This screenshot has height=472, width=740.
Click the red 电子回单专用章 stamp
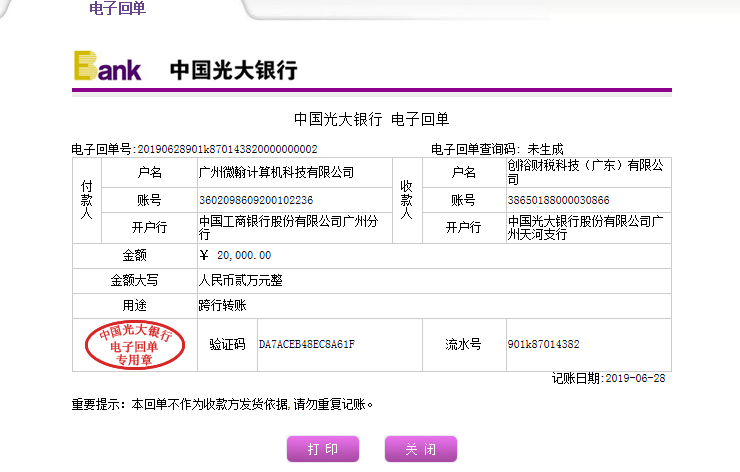click(135, 345)
